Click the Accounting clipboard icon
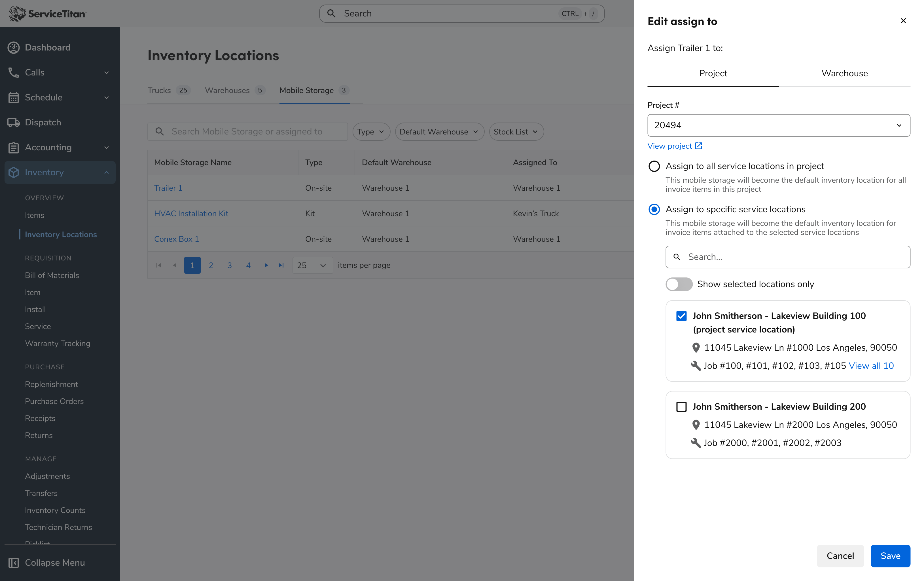Image resolution: width=924 pixels, height=581 pixels. point(13,148)
